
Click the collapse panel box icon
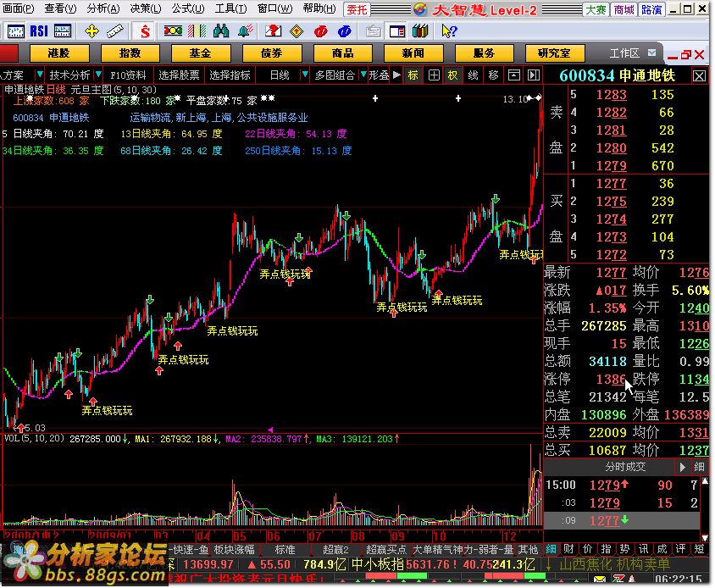pyautogui.click(x=513, y=75)
